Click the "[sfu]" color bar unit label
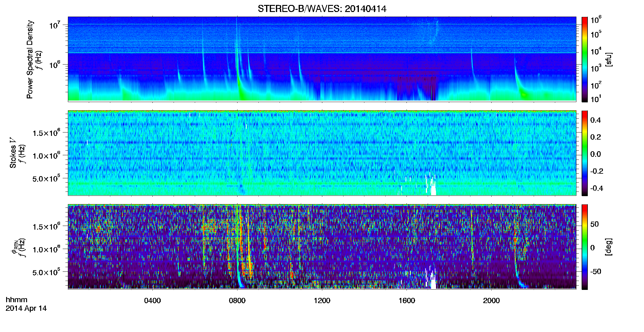This screenshot has width=644, height=332. [609, 59]
